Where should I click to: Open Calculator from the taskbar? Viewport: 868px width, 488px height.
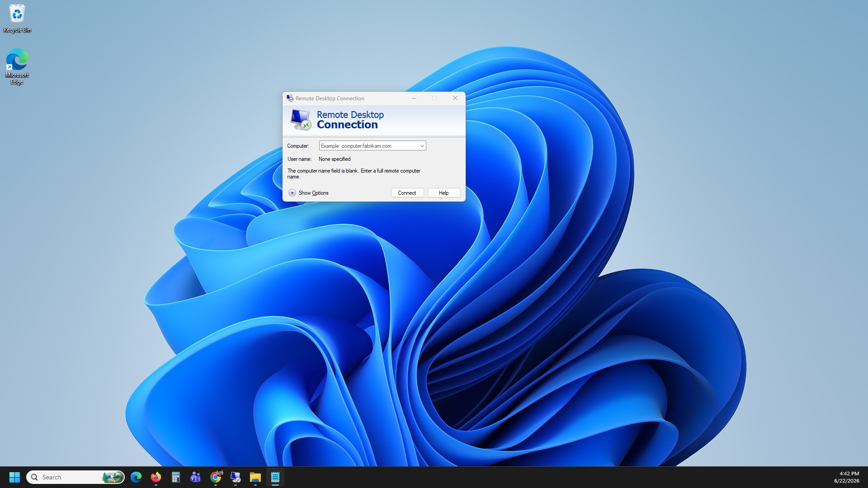pyautogui.click(x=176, y=477)
